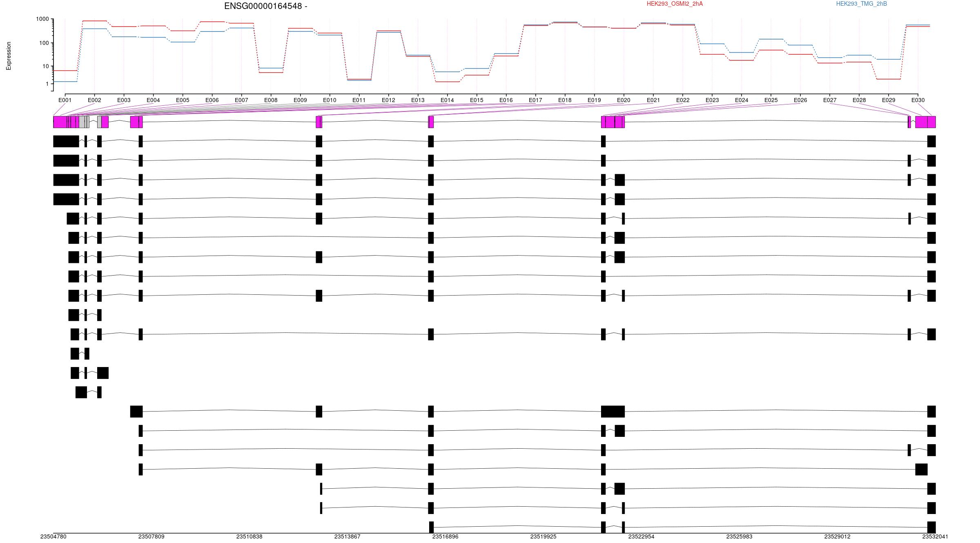Click genomic coordinate 23532041

pyautogui.click(x=935, y=536)
